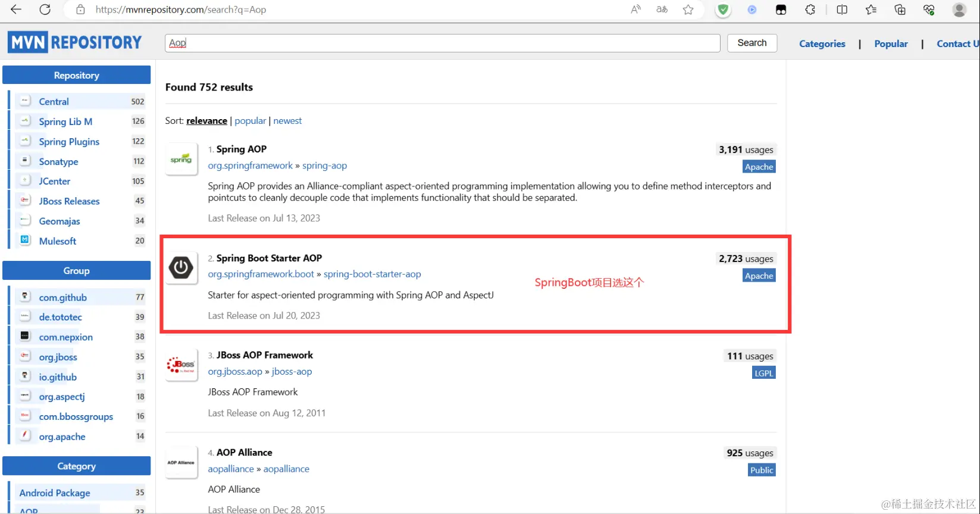980x514 pixels.
Task: Open Read Aloud in address bar
Action: click(x=635, y=10)
